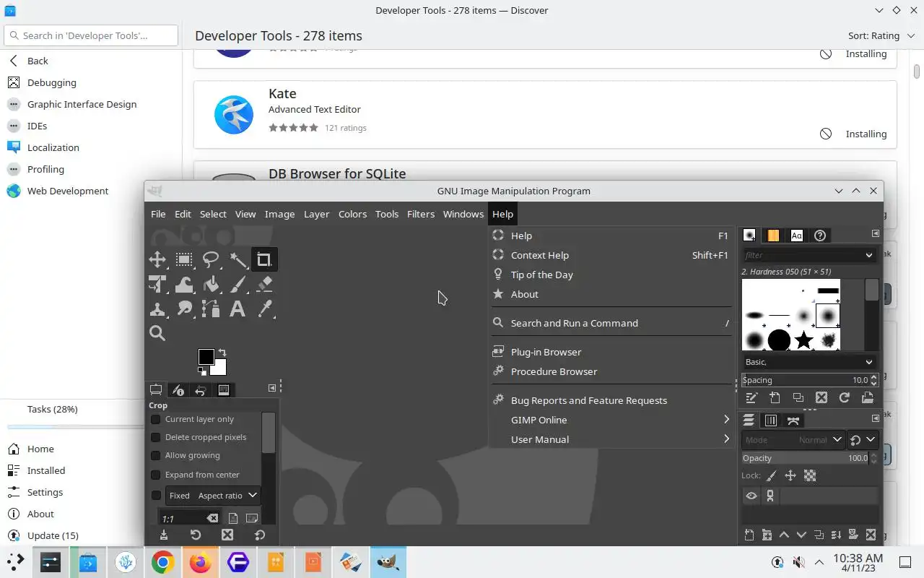Select the Warp Transform tool
The height and width of the screenshot is (578, 924).
pos(184,285)
